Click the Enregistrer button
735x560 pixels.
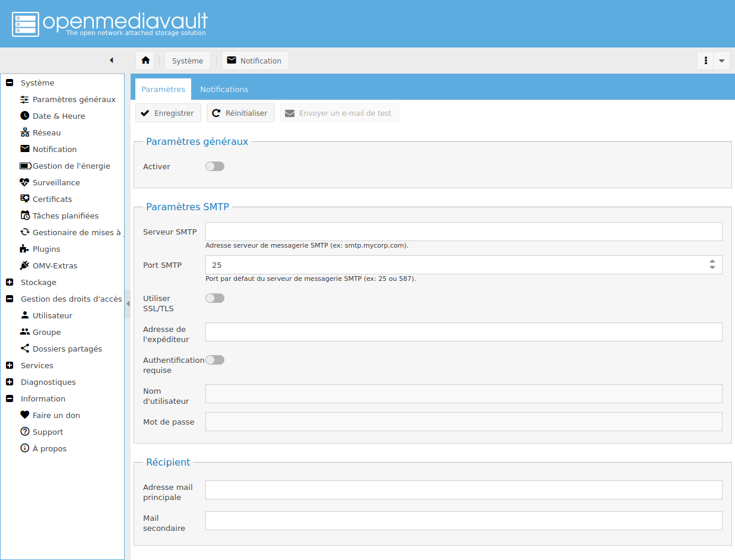tap(168, 113)
